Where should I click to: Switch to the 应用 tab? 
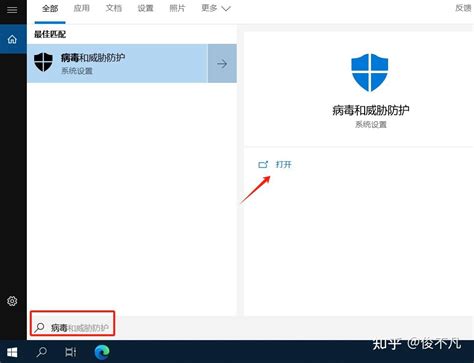(82, 8)
